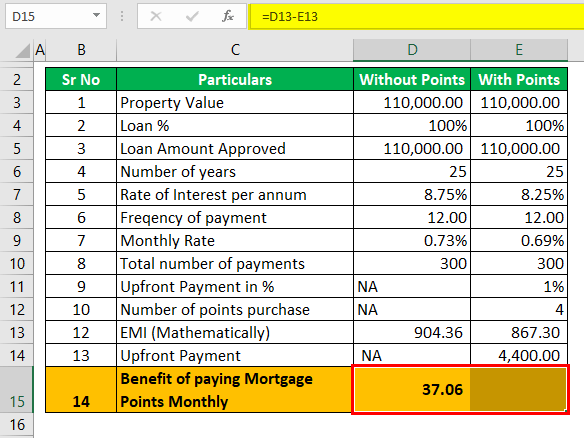Select column C header
This screenshot has width=584, height=438.
pyautogui.click(x=235, y=50)
